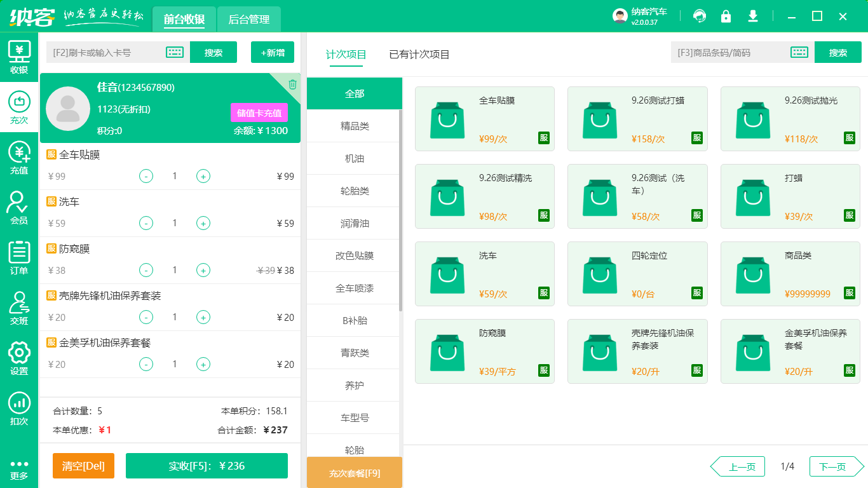Click the +新增 add member button

[273, 52]
